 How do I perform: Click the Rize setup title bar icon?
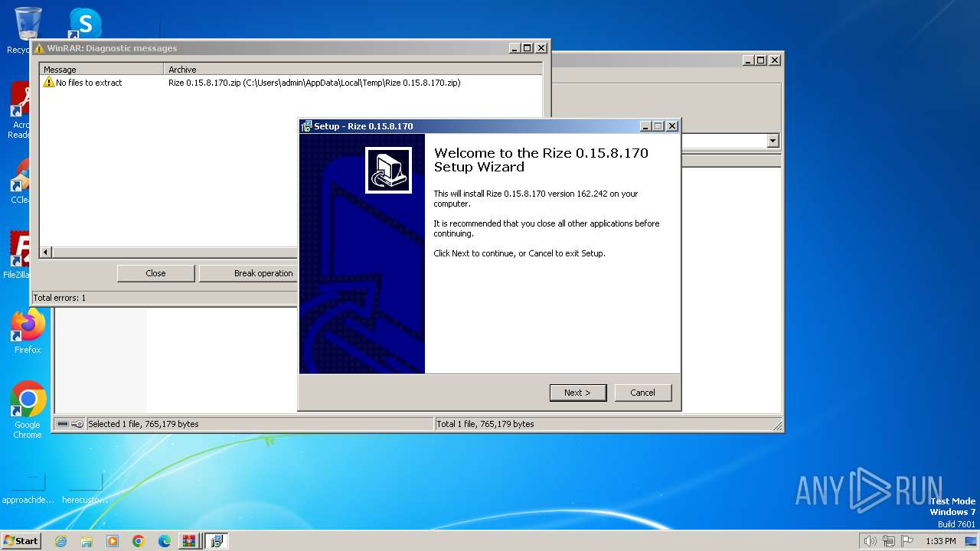pyautogui.click(x=306, y=126)
